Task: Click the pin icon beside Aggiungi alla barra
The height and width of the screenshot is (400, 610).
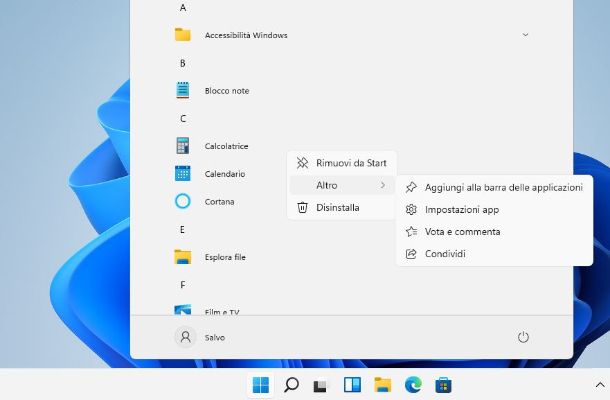Action: coord(411,188)
